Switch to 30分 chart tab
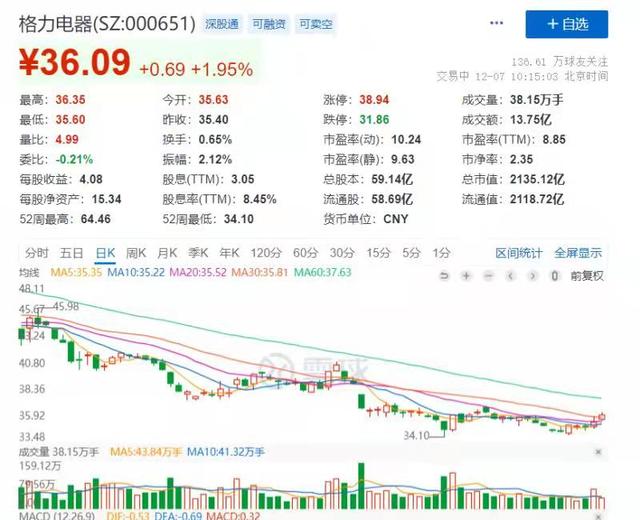Viewport: 640px width, 520px height. (342, 253)
